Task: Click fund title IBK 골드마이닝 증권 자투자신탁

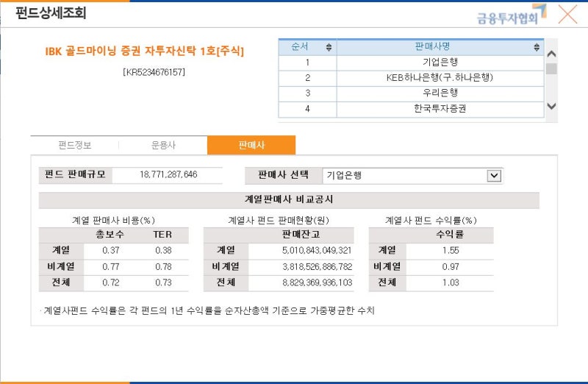Action: coord(144,51)
